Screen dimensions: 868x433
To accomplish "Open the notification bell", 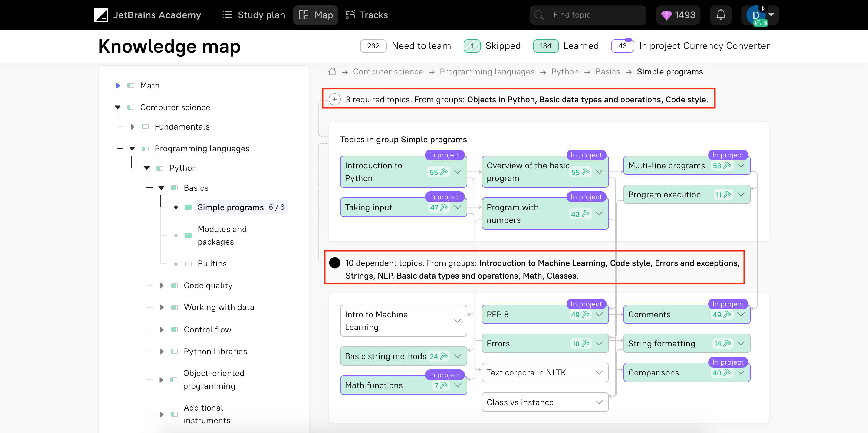I will 721,15.
